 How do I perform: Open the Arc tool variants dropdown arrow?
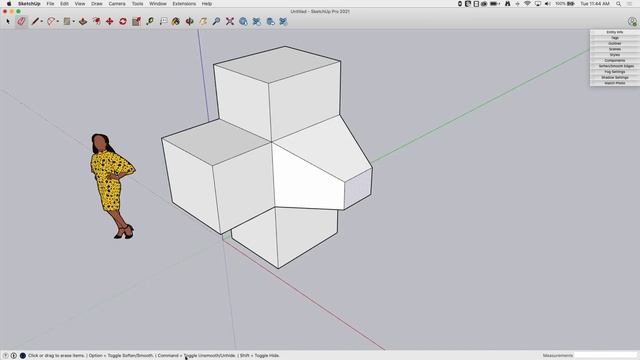click(58, 22)
